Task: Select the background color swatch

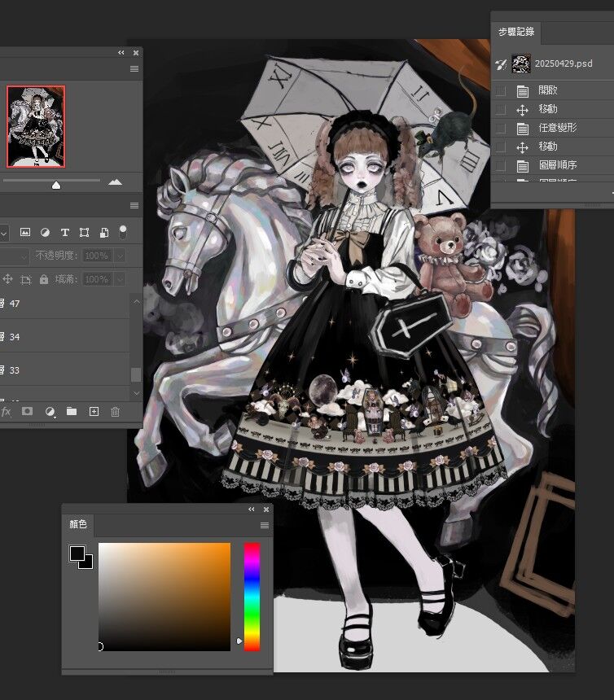Action: [x=88, y=564]
